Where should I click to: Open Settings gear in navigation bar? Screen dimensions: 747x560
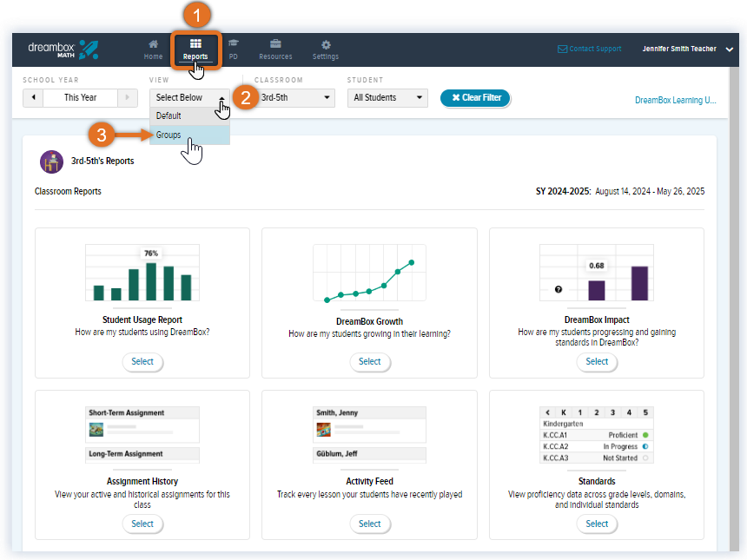click(326, 49)
